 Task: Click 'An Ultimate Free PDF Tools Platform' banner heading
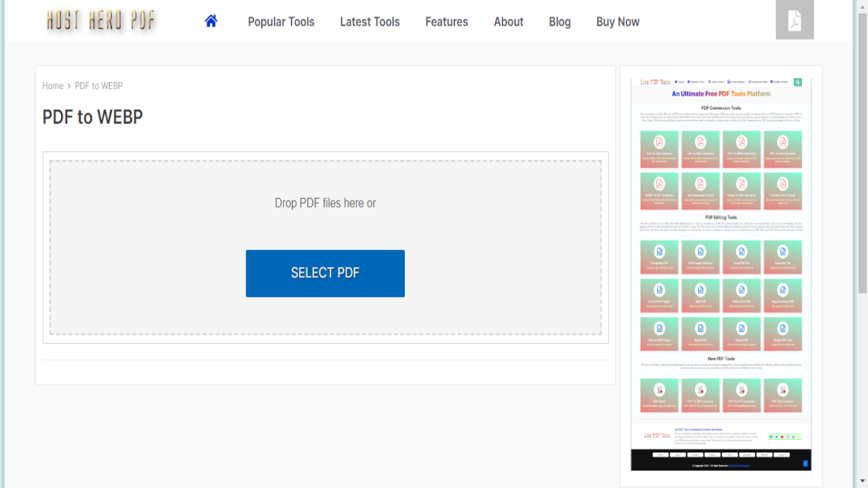coord(720,94)
